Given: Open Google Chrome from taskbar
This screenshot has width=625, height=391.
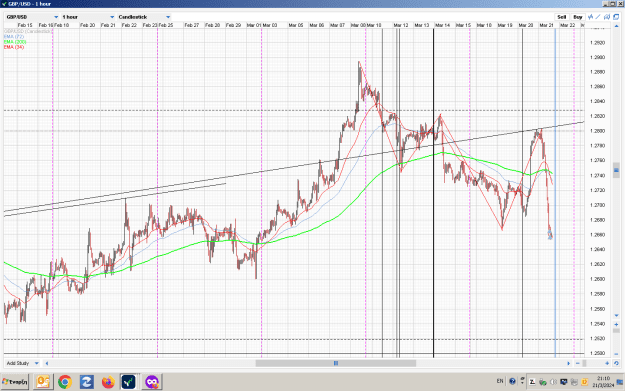Looking at the screenshot, I should [x=65, y=382].
